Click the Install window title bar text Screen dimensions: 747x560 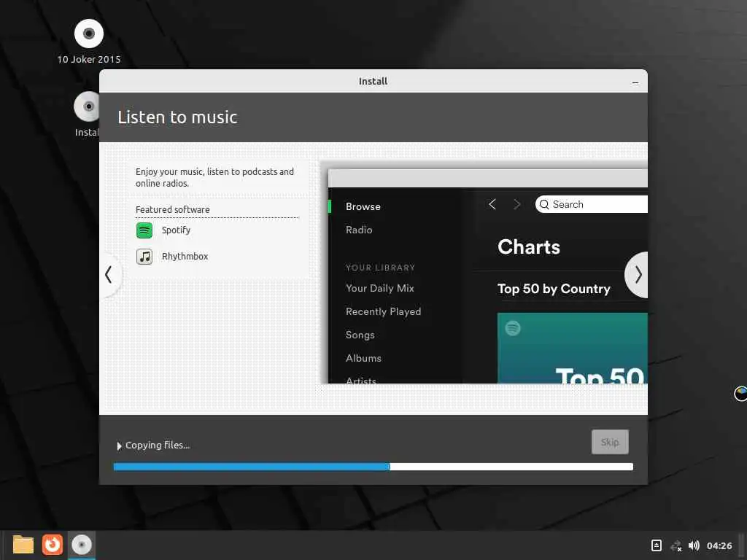tap(373, 82)
